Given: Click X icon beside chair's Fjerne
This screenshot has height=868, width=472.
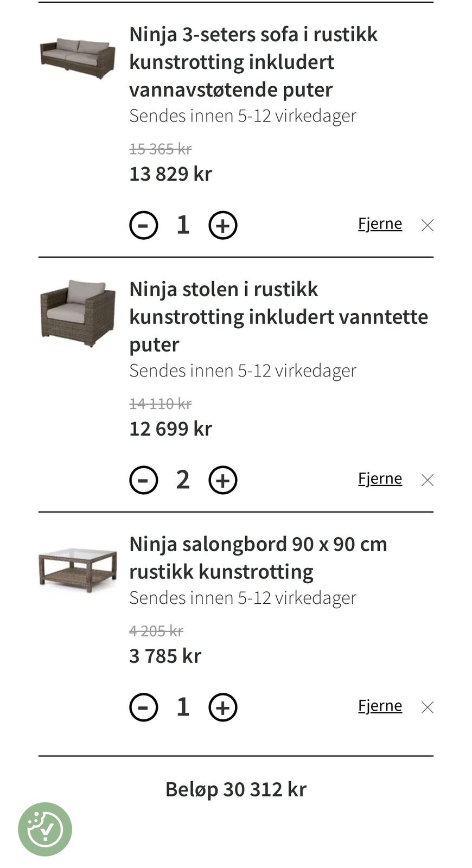Looking at the screenshot, I should (x=428, y=480).
